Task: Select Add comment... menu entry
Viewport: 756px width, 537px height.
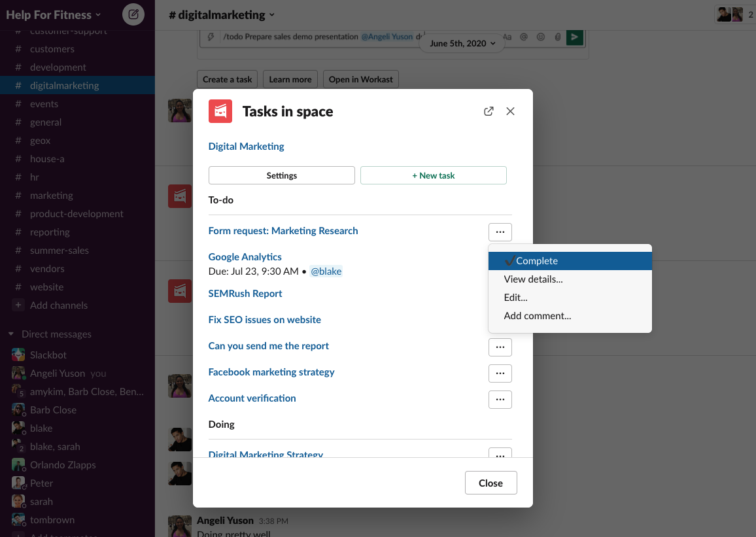Action: [570, 316]
